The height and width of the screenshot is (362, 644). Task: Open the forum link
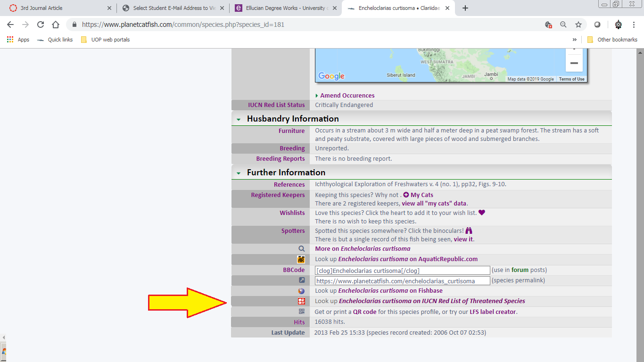[520, 270]
